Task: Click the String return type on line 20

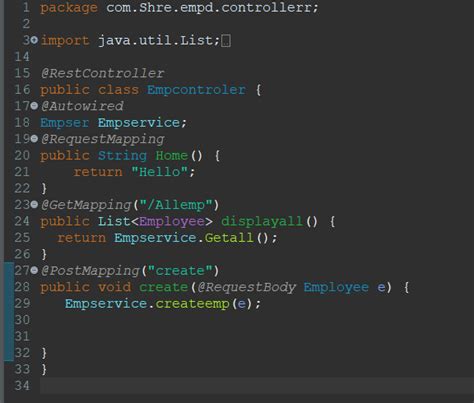Action: 122,155
